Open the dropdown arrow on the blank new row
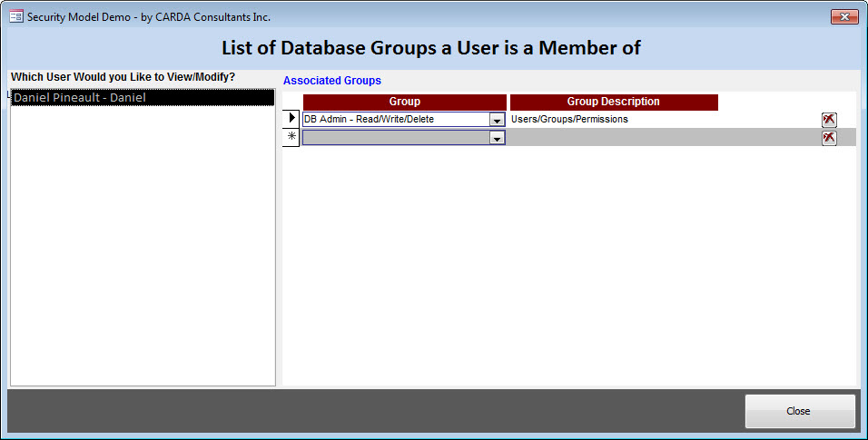The height and width of the screenshot is (440, 868). (497, 138)
